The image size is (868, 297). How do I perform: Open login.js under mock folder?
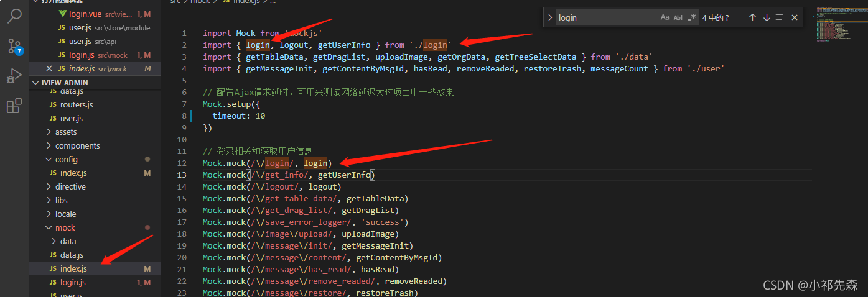click(x=95, y=282)
